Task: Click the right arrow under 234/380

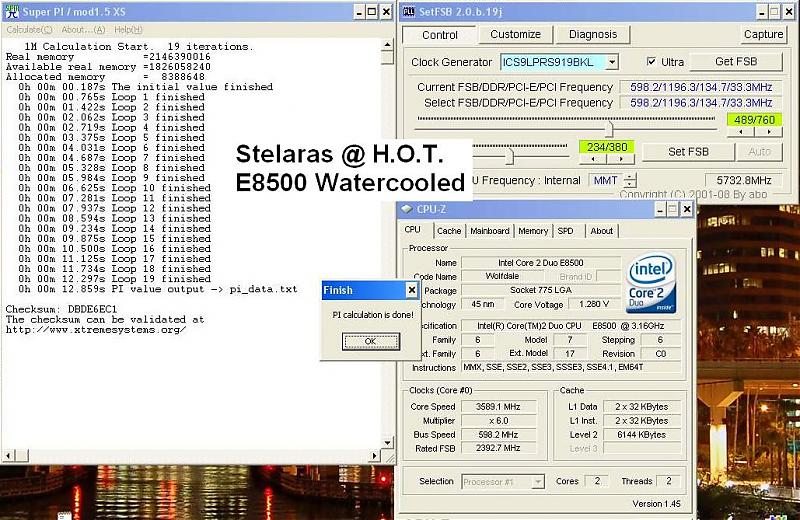Action: coord(621,159)
